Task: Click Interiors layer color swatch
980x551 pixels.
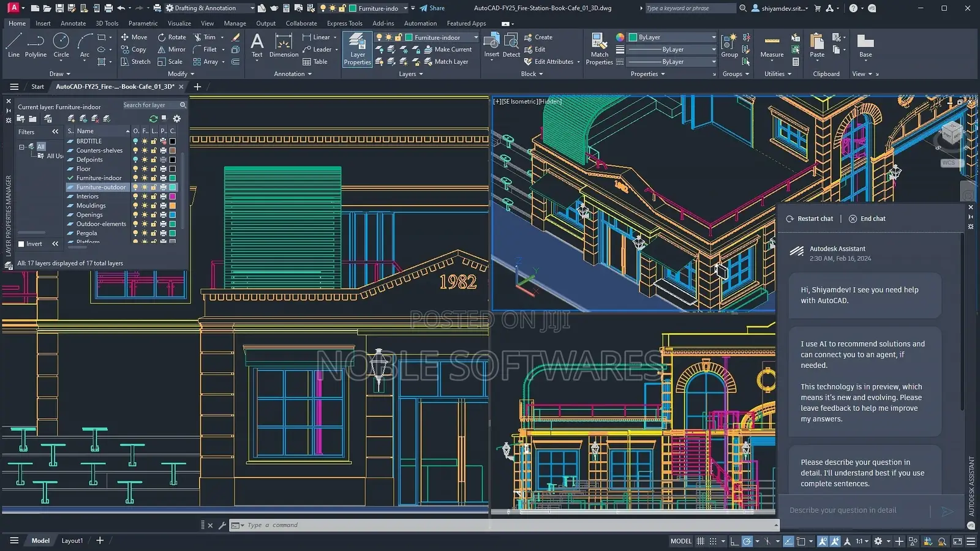Action: (x=173, y=197)
